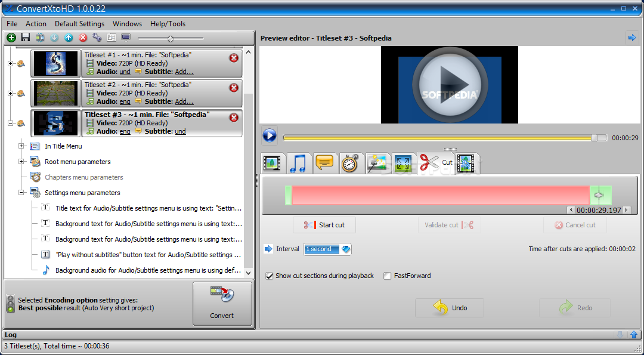Screen dimensions: 644x355
Task: Open the Help/Tools menu
Action: tap(168, 24)
